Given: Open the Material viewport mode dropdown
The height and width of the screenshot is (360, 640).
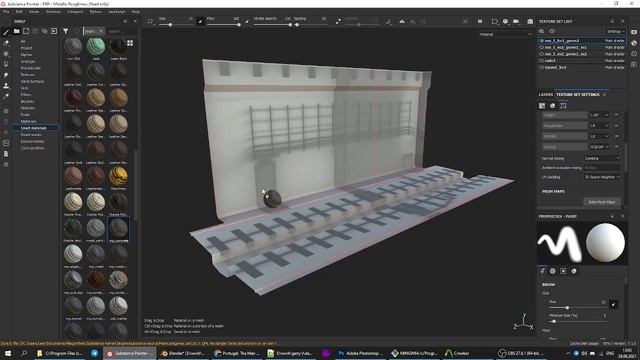Looking at the screenshot, I should pos(505,35).
